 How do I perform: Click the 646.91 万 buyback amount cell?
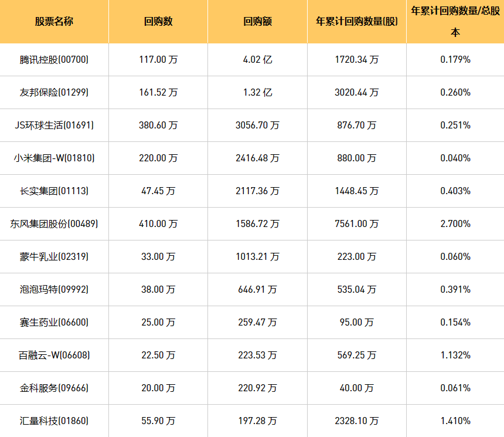[x=257, y=289]
